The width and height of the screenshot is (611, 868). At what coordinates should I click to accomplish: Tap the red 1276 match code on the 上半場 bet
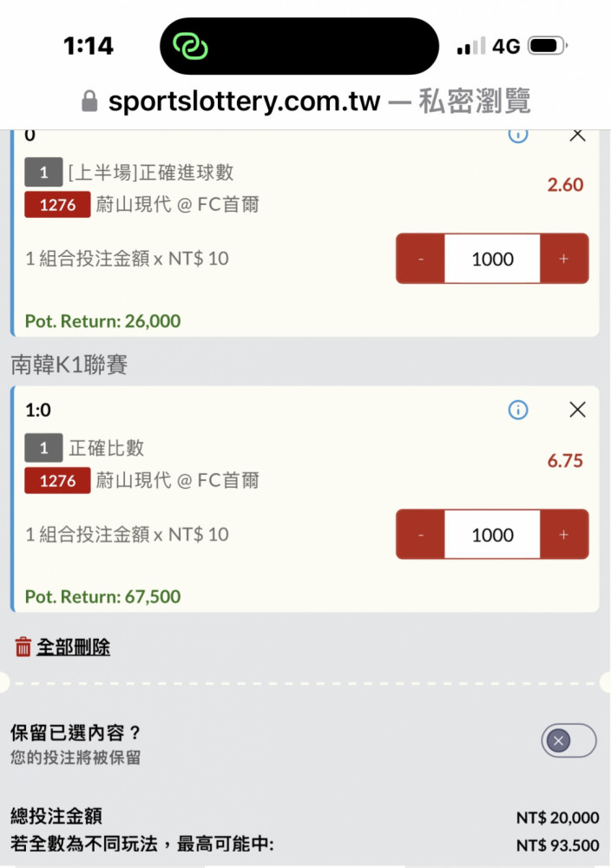coord(57,206)
